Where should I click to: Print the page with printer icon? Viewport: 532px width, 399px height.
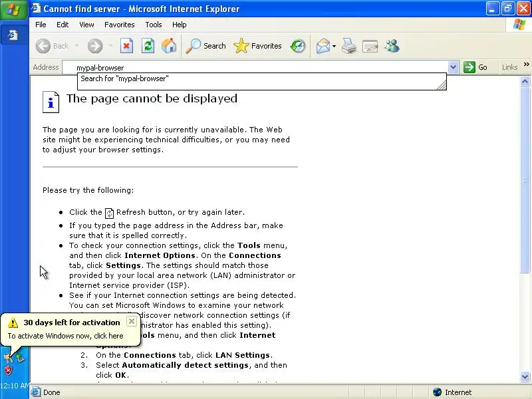[348, 46]
